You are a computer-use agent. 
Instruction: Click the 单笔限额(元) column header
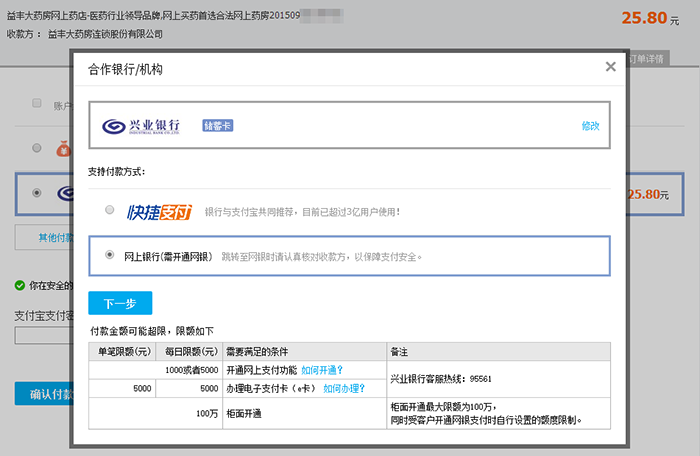point(122,352)
